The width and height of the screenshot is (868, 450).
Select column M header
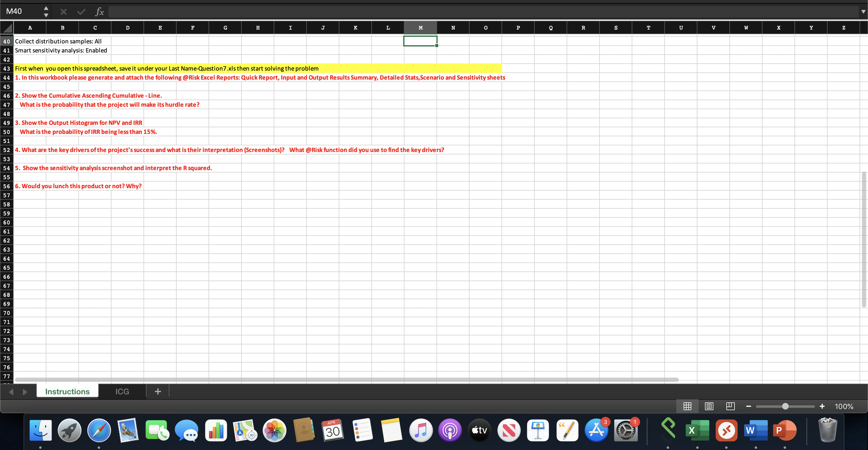420,28
